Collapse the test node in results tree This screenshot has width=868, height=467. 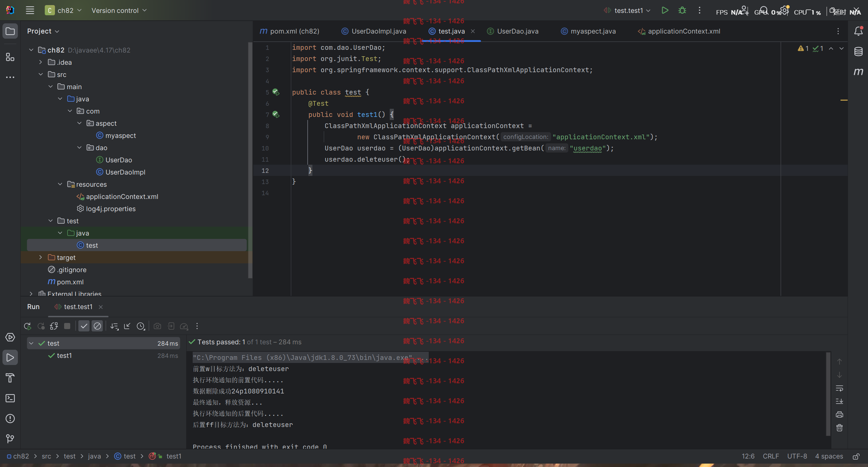click(x=31, y=343)
